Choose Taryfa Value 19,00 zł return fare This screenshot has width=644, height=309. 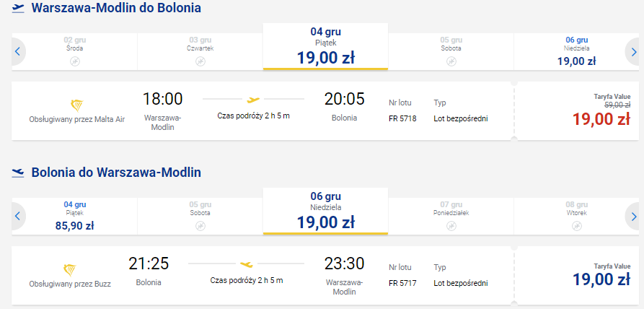tap(601, 279)
